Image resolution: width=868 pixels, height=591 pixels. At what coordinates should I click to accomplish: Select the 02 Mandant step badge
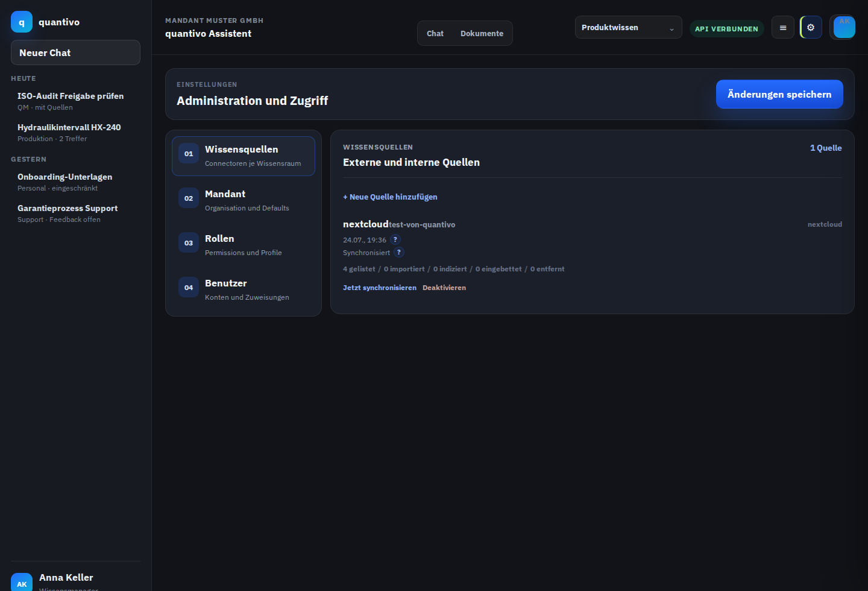[x=189, y=198]
